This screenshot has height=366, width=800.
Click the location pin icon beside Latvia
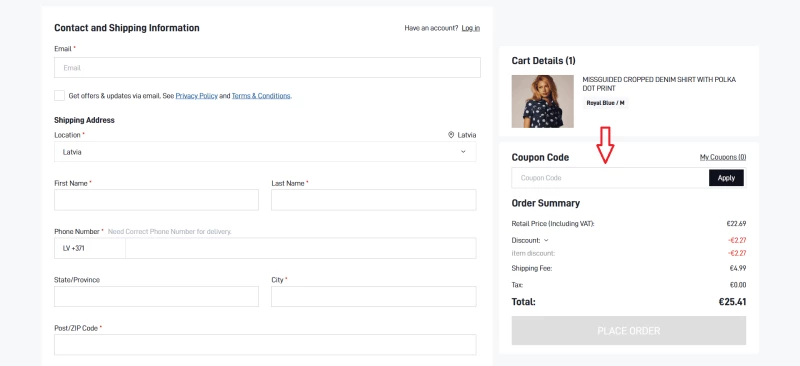tap(451, 135)
